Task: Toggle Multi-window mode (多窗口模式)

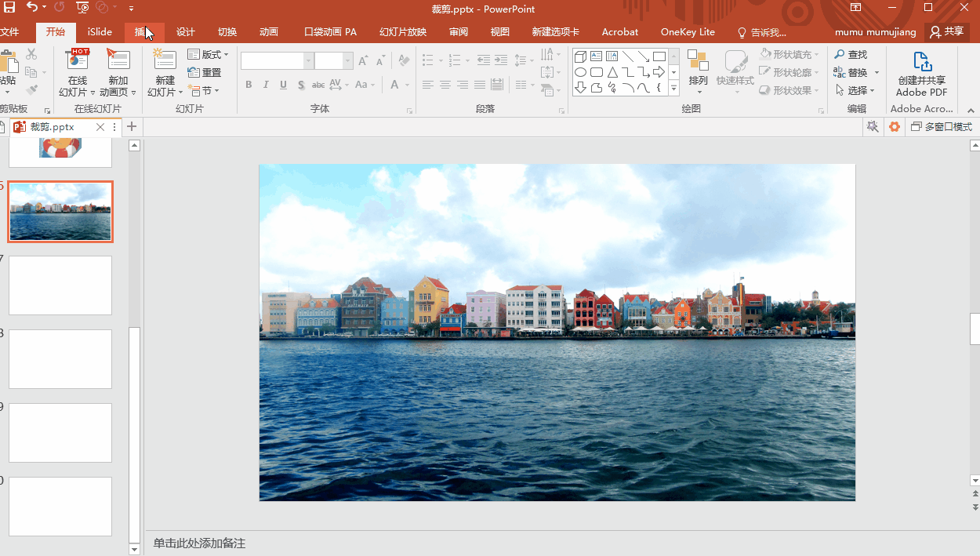Action: tap(941, 127)
